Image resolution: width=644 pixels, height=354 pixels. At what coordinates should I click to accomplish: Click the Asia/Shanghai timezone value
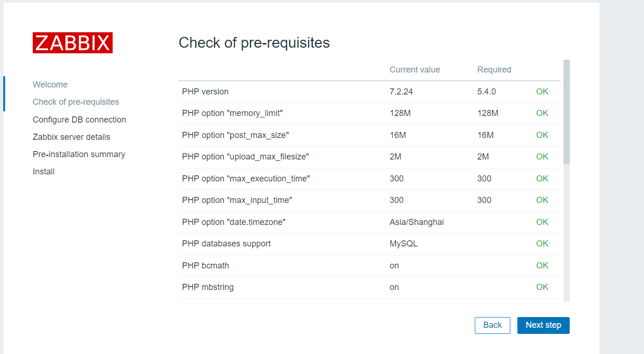coord(417,222)
